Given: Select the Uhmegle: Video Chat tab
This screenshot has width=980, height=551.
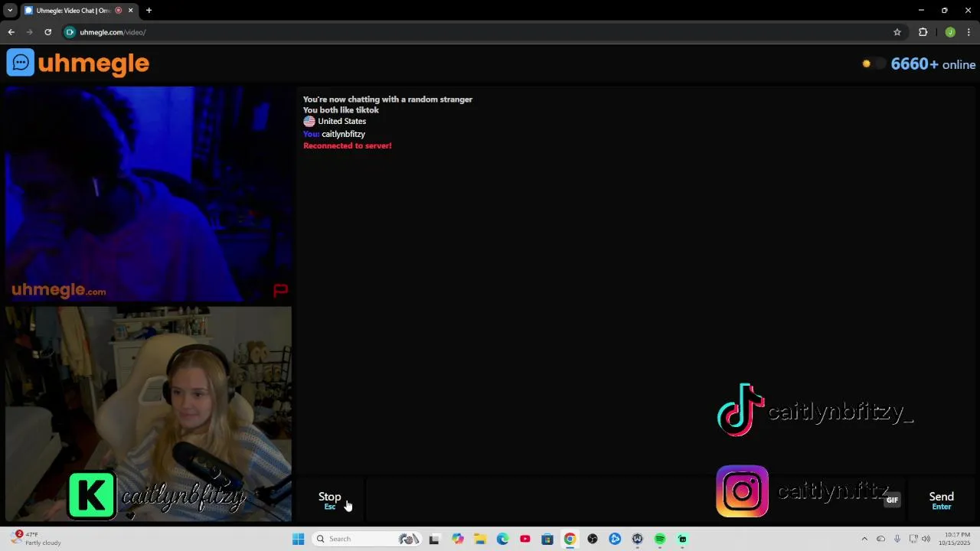Looking at the screenshot, I should pyautogui.click(x=73, y=11).
